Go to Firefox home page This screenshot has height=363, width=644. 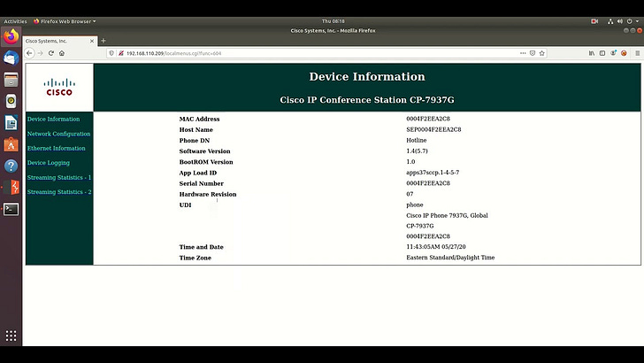tap(62, 53)
